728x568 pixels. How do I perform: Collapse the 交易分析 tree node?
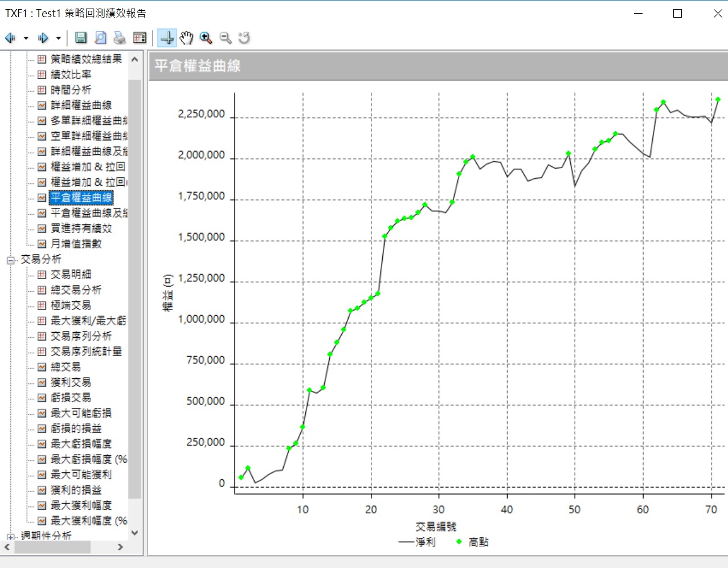point(10,260)
